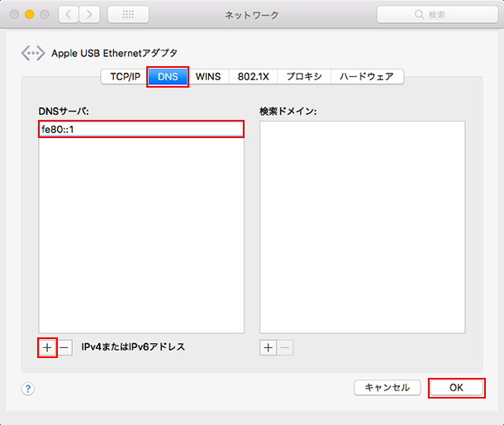Select the DNS tab
Viewport: 504px width, 425px height.
168,77
